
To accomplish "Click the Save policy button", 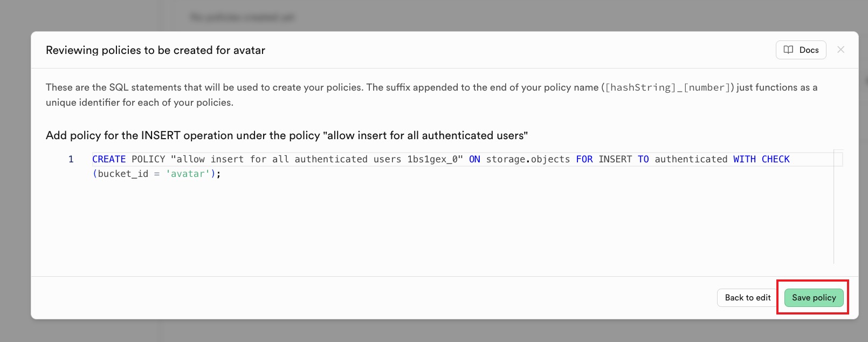I will click(x=814, y=298).
